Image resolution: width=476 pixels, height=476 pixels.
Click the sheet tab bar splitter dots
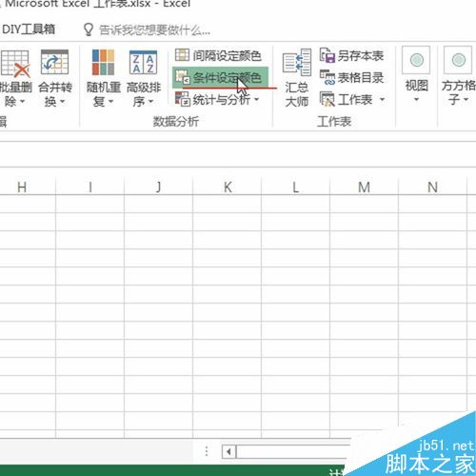[x=207, y=451]
